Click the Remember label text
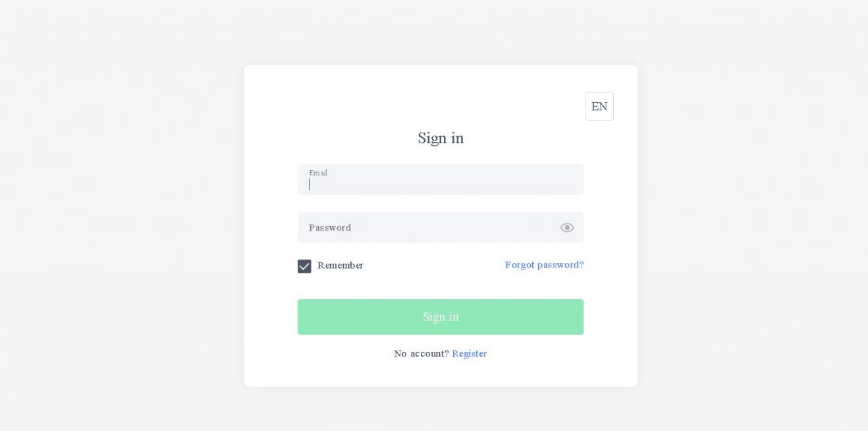 pos(340,266)
